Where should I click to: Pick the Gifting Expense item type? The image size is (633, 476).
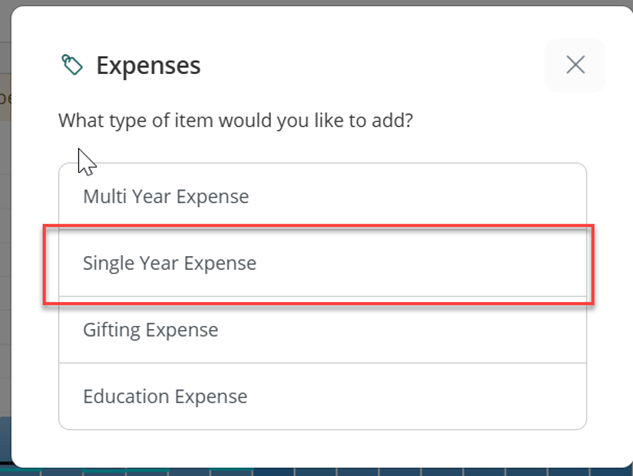pyautogui.click(x=323, y=330)
